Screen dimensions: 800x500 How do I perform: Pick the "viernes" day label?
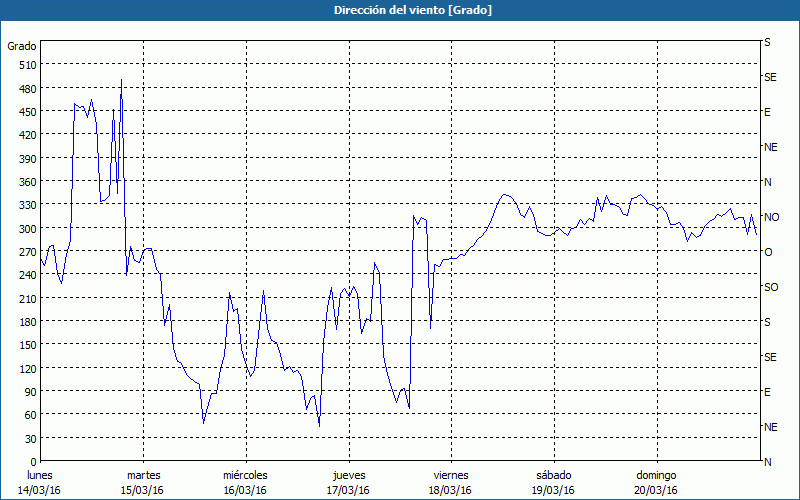450,475
